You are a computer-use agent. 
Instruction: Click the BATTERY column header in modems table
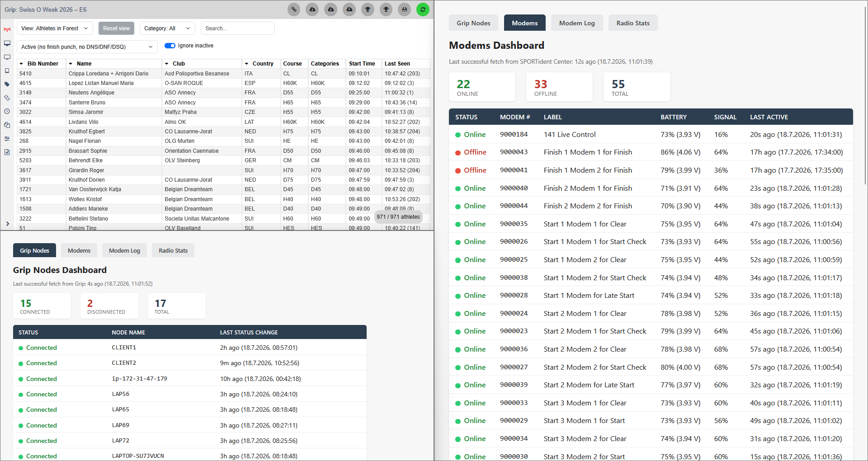674,117
